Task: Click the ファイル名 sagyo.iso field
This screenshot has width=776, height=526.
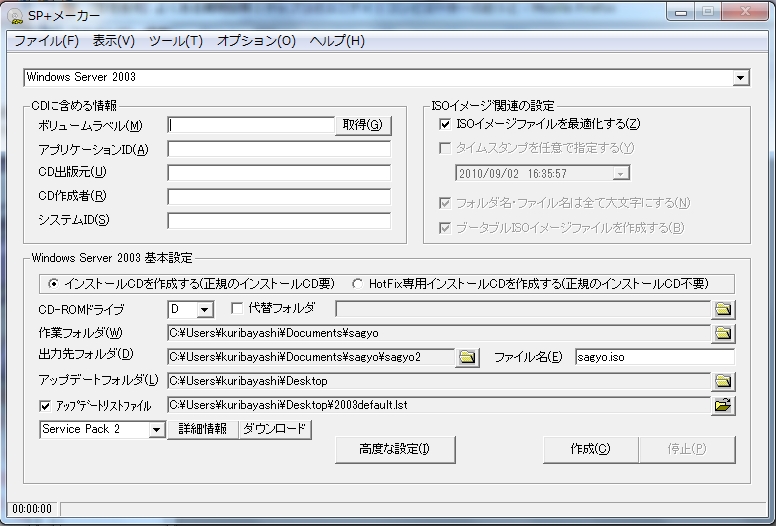Action: (655, 357)
